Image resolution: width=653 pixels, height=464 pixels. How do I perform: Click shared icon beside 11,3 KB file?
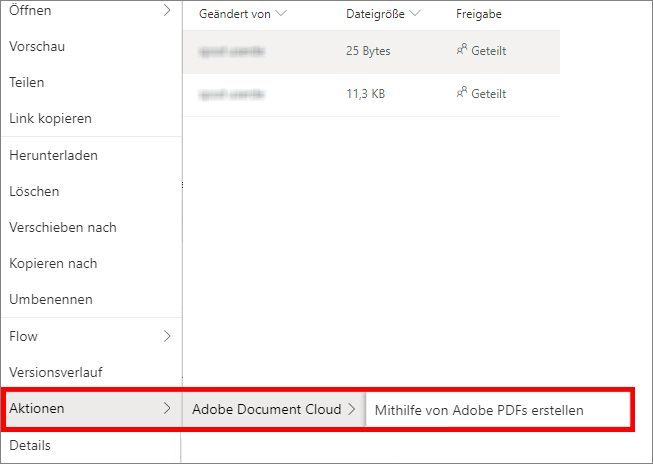(462, 93)
